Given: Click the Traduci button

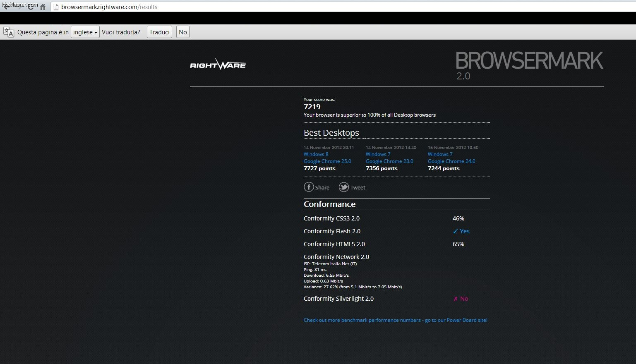Looking at the screenshot, I should [x=159, y=32].
